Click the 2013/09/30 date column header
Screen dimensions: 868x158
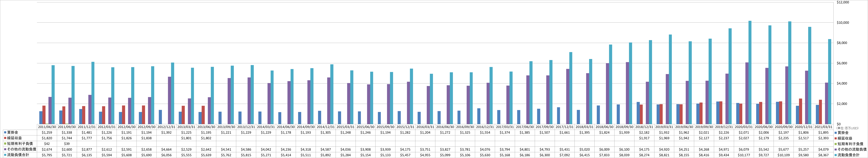[x=226, y=127]
